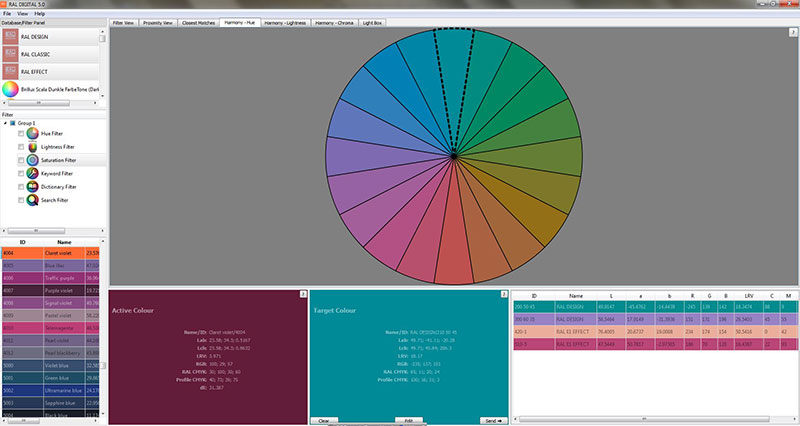Click the Clear button under Target Colour
This screenshot has width=800, height=426.
324,421
